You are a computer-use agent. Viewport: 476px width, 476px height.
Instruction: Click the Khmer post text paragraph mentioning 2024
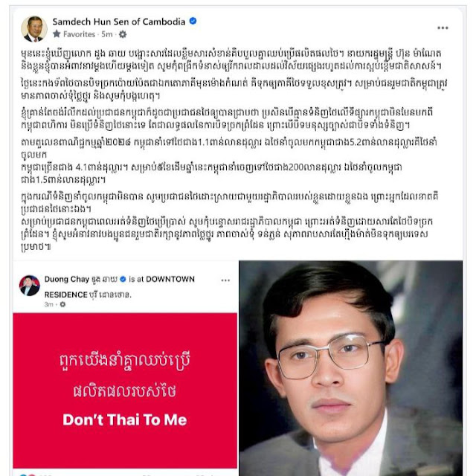click(229, 161)
